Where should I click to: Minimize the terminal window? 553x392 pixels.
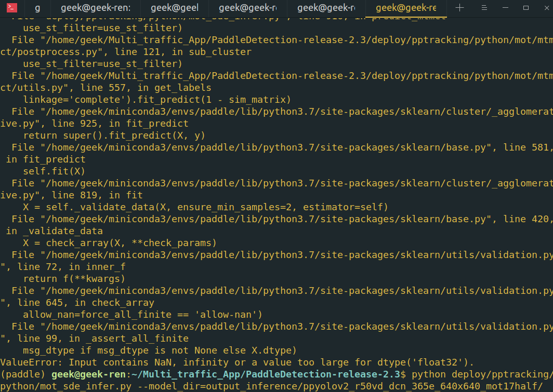click(505, 8)
